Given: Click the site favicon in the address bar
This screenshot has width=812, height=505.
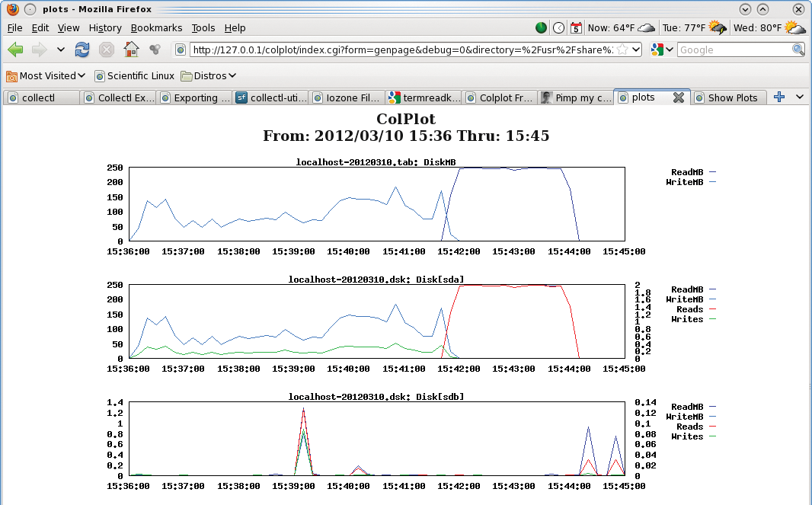Looking at the screenshot, I should click(179, 49).
